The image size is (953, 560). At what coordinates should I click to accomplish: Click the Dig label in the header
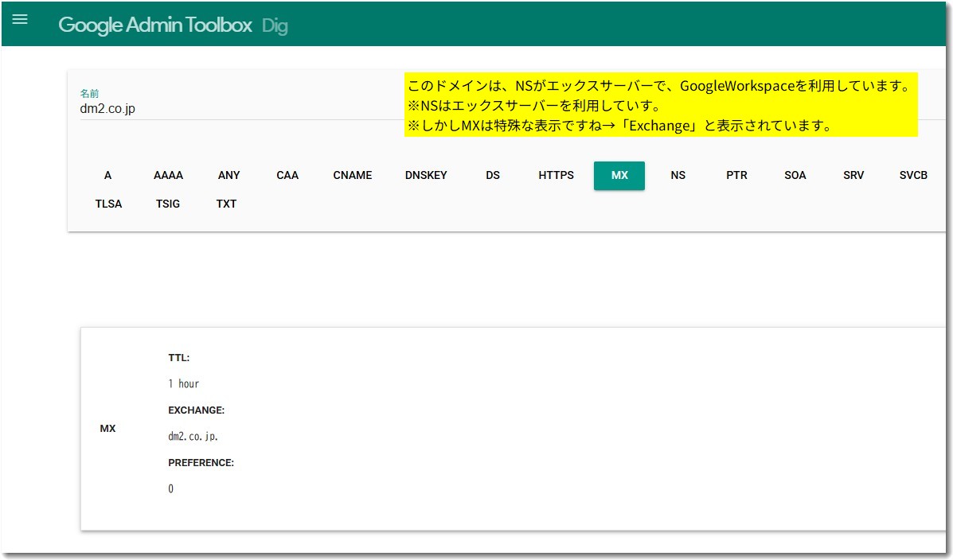[x=275, y=25]
